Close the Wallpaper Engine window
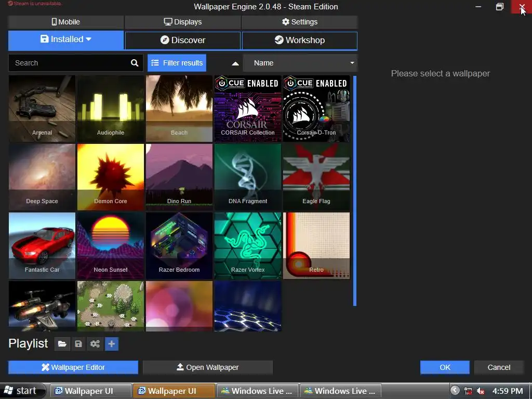Viewport: 532px width, 399px height. click(522, 7)
